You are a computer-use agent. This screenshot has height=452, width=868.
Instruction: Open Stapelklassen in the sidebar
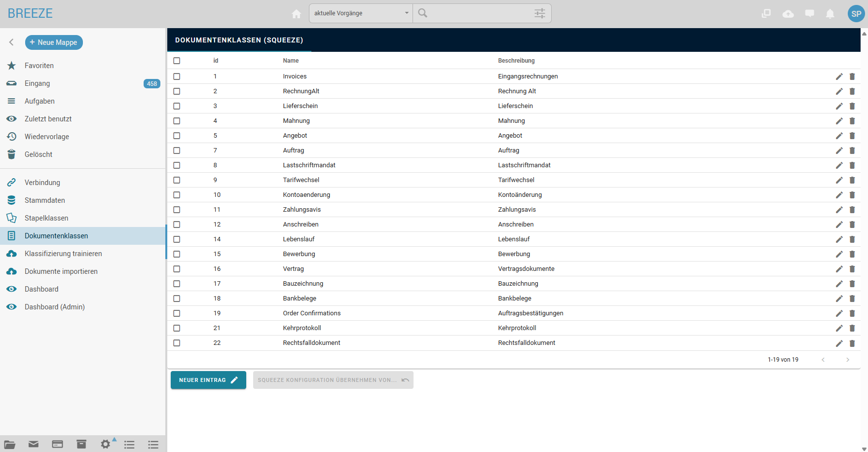[x=82, y=218]
